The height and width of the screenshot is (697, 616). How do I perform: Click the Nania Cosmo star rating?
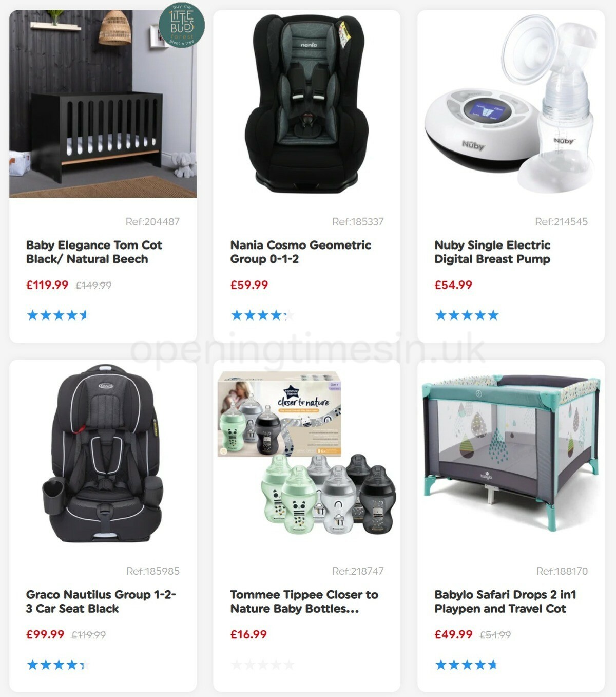point(262,315)
